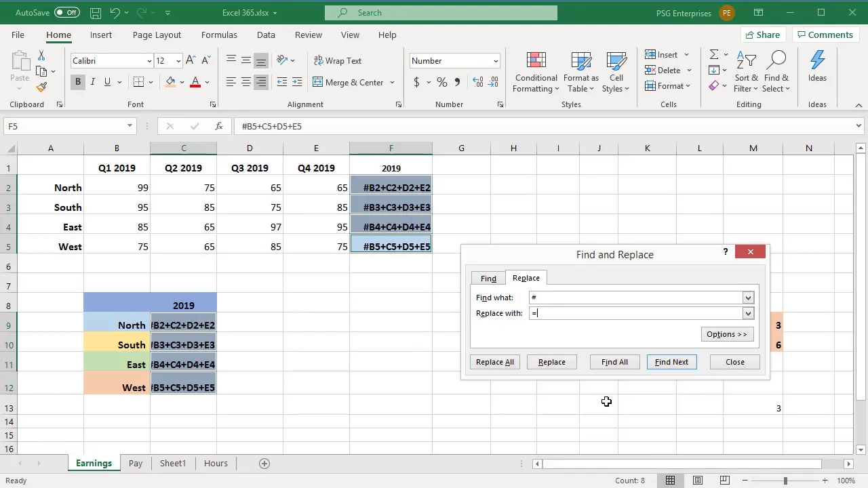Switch to the Pay sheet tab

point(136,464)
